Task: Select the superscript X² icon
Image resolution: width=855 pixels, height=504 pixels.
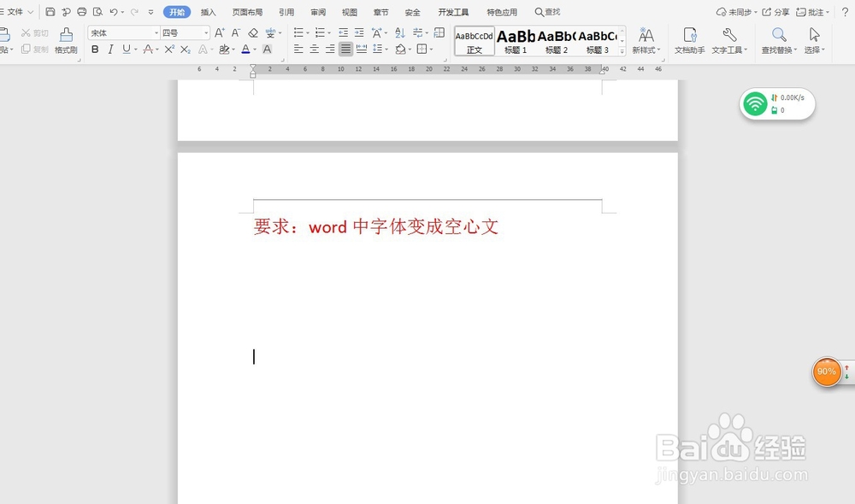Action: coord(171,50)
